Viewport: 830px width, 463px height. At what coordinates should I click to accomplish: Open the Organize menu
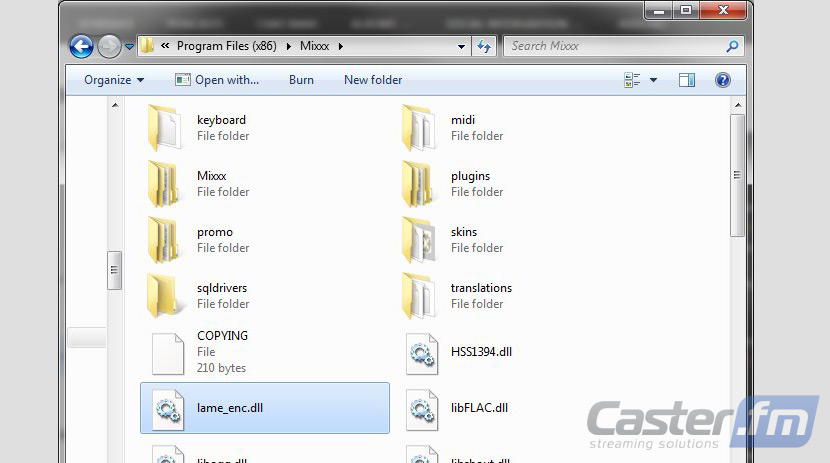click(x=114, y=80)
